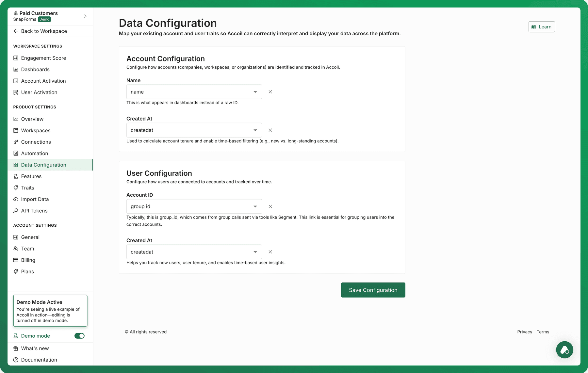Open the Account ID group id dropdown

coord(194,206)
